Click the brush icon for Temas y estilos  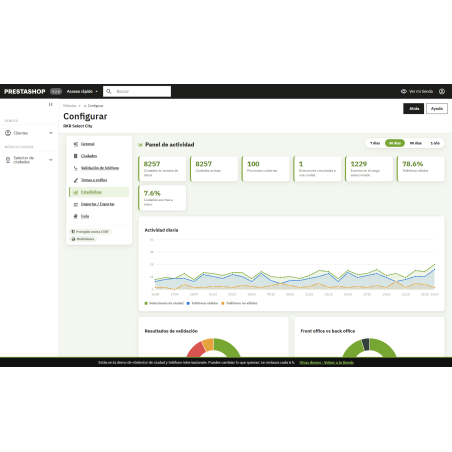point(76,180)
